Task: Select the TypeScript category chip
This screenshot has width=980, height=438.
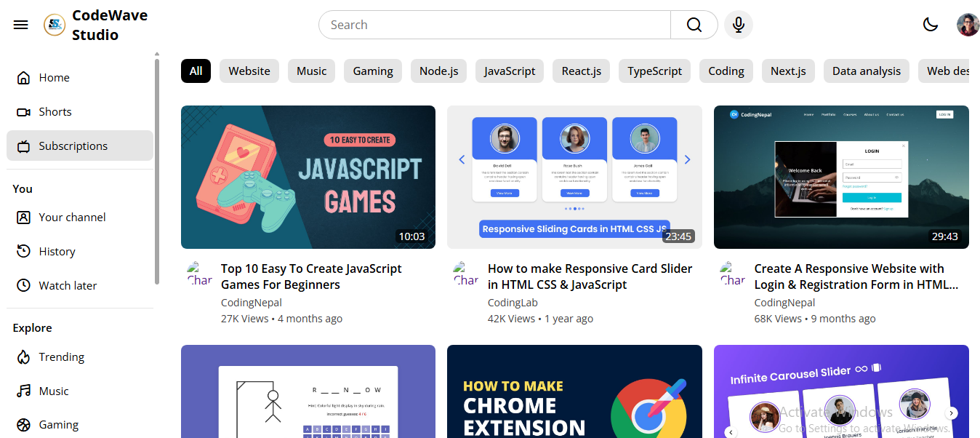Action: (x=655, y=71)
